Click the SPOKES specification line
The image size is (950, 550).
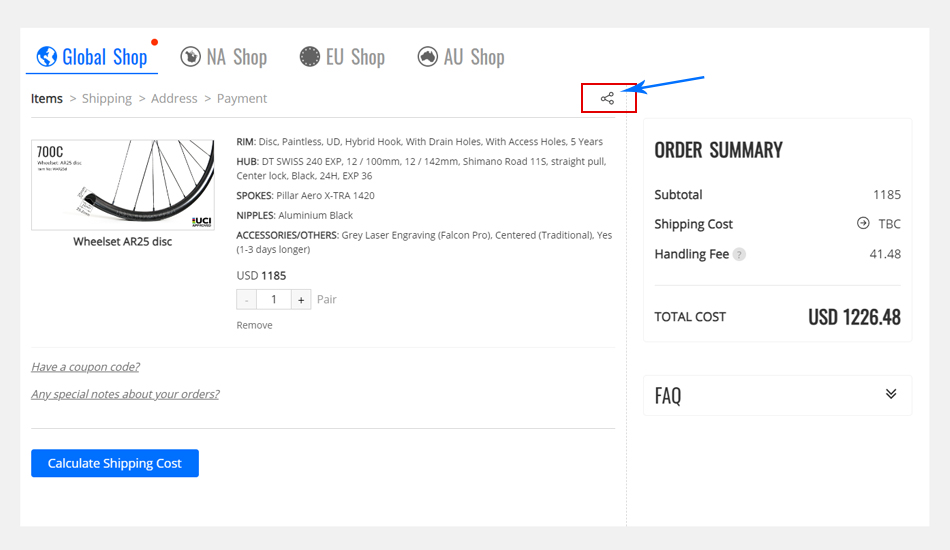tap(305, 196)
